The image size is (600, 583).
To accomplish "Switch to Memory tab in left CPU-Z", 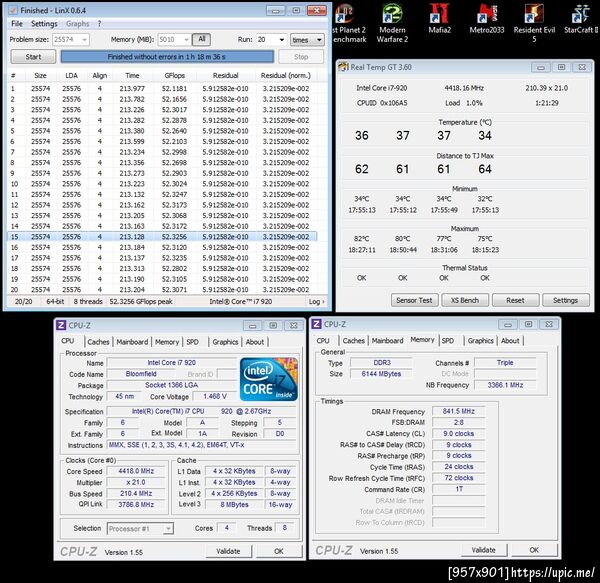I will (167, 342).
